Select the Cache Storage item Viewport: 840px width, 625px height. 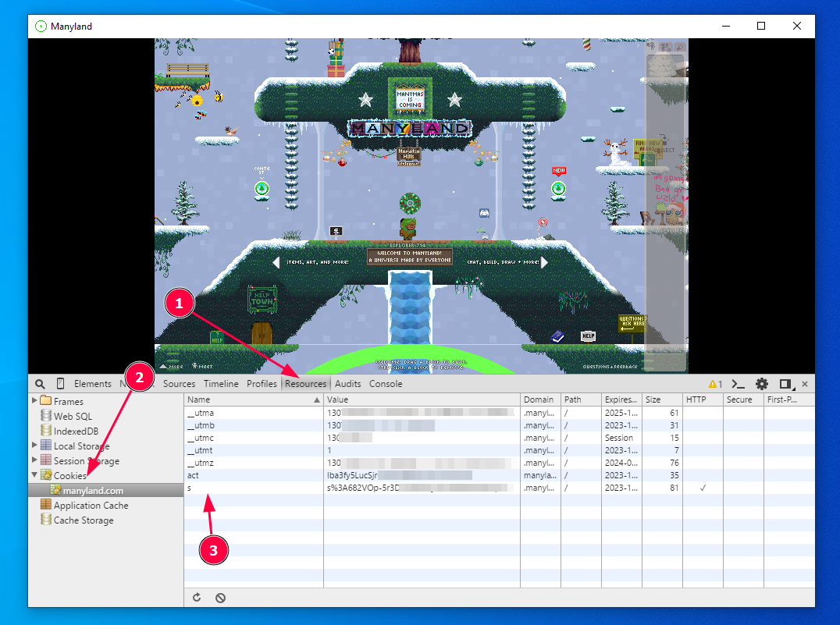(x=83, y=520)
